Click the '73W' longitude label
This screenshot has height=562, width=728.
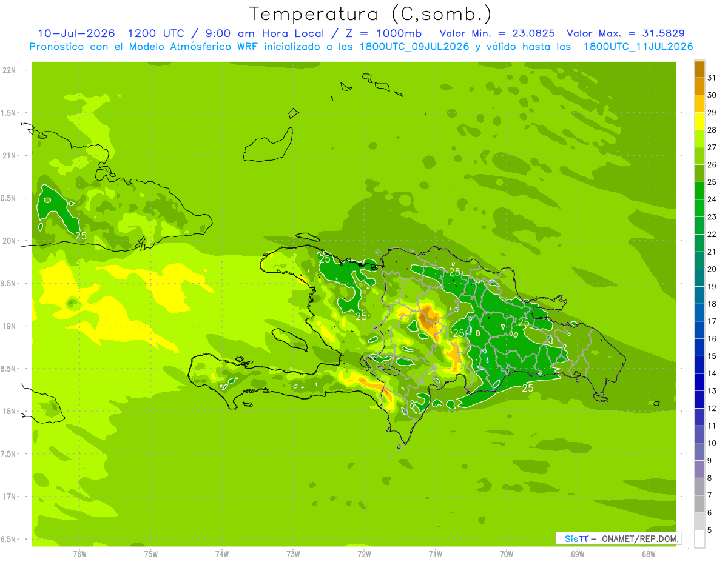click(x=293, y=554)
